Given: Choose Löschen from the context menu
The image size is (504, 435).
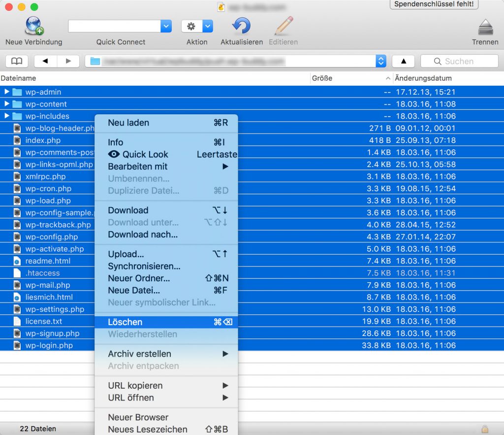Looking at the screenshot, I should click(125, 322).
